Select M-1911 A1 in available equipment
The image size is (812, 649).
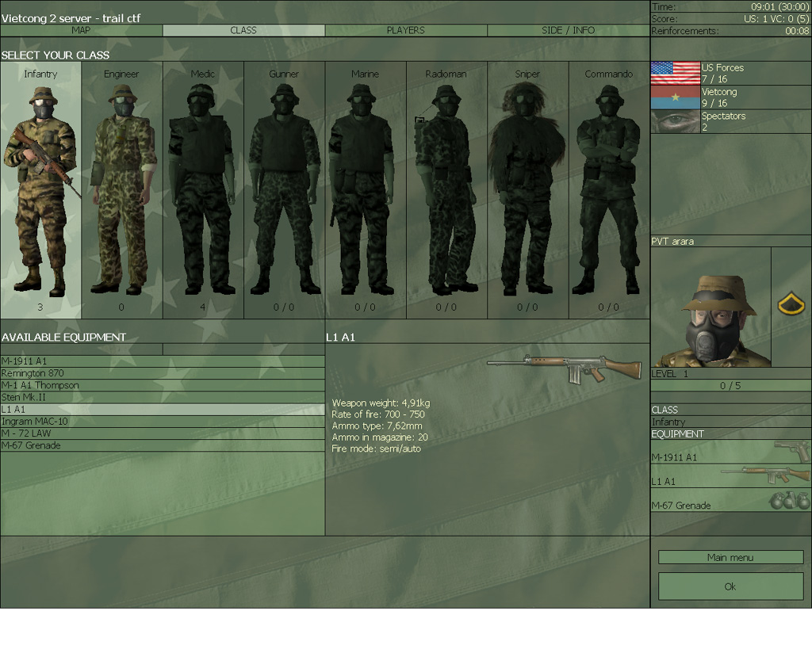click(163, 361)
